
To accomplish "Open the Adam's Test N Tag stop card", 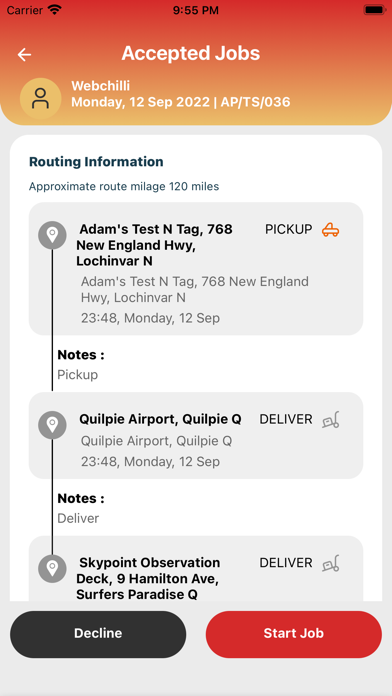I will (x=196, y=269).
